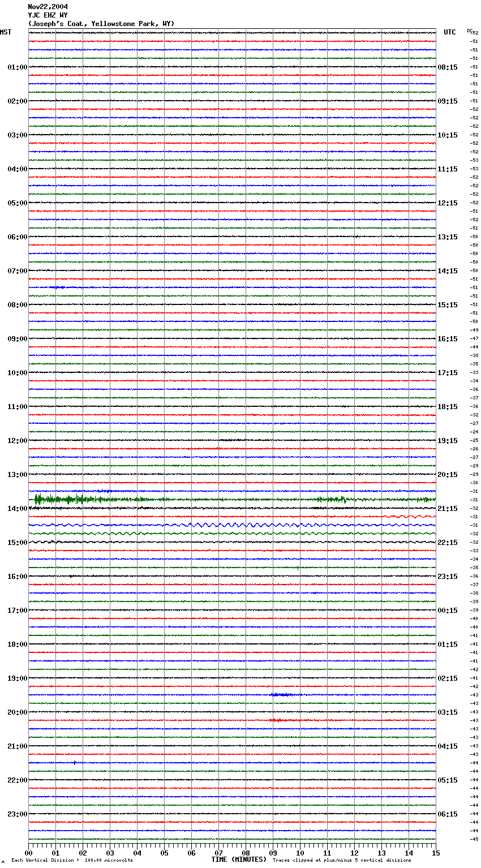481x868 pixels.
Task: Click the date header 'Nov22,2004'
Action: [48, 7]
